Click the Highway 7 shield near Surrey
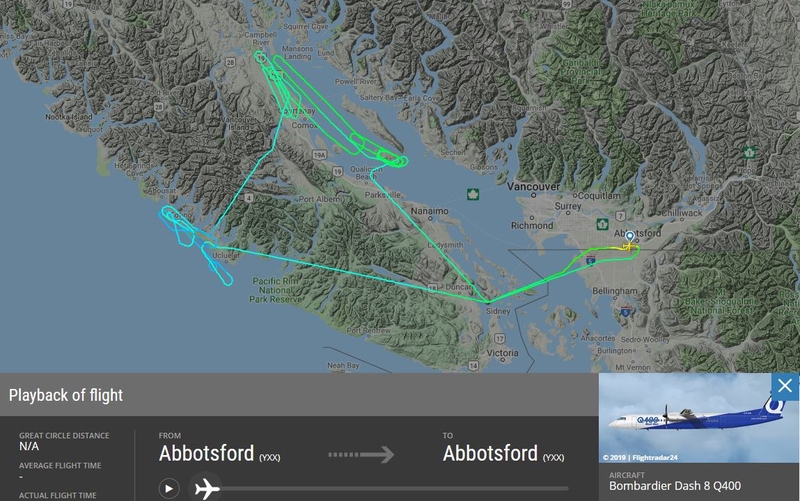The image size is (800, 501). [x=620, y=216]
